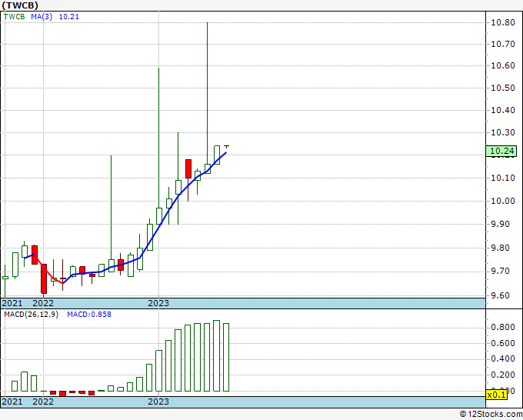Click the TWCB ticker title
Image resolution: width=523 pixels, height=420 pixels.
click(20, 5)
